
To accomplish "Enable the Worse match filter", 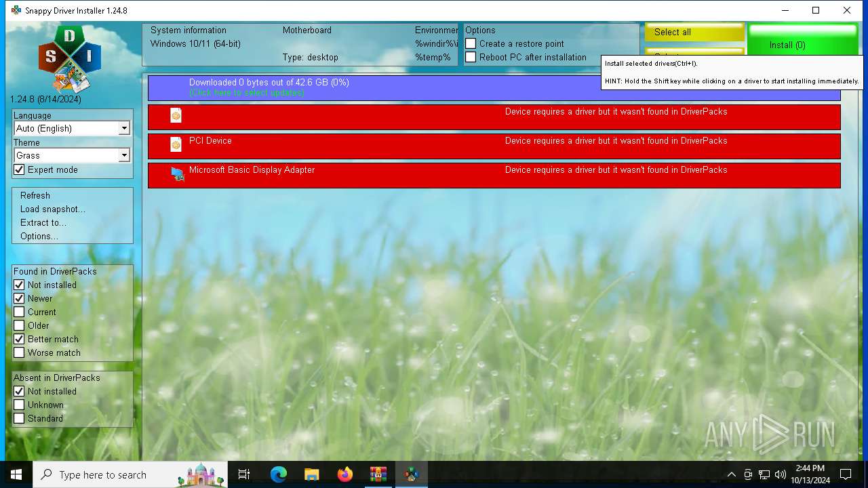I will click(19, 353).
